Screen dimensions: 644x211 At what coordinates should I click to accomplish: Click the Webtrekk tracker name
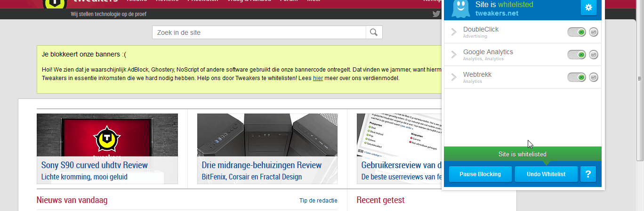477,74
